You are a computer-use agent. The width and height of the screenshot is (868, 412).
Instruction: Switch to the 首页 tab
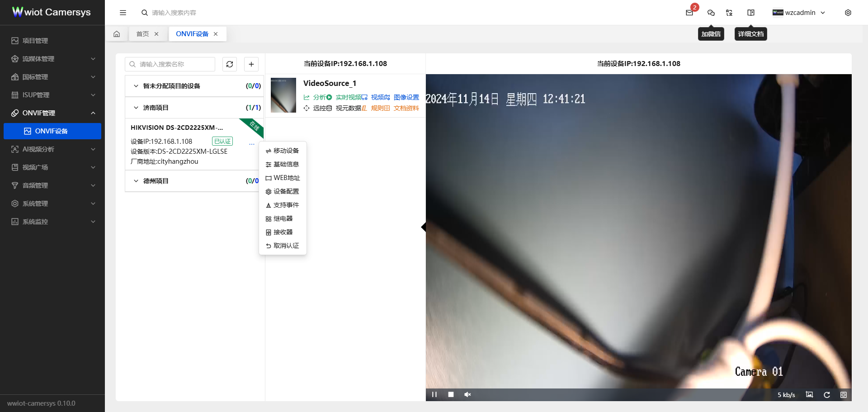(x=142, y=33)
